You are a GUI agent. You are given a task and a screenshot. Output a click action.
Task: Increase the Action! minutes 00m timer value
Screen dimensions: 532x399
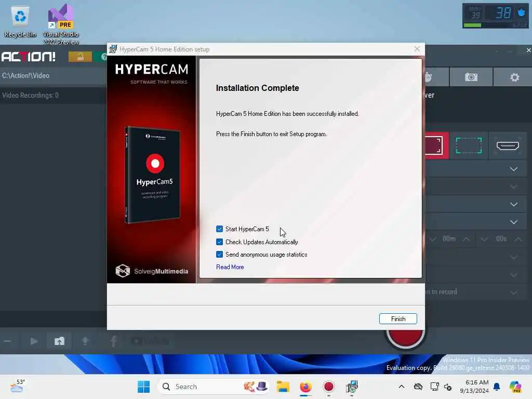467,239
